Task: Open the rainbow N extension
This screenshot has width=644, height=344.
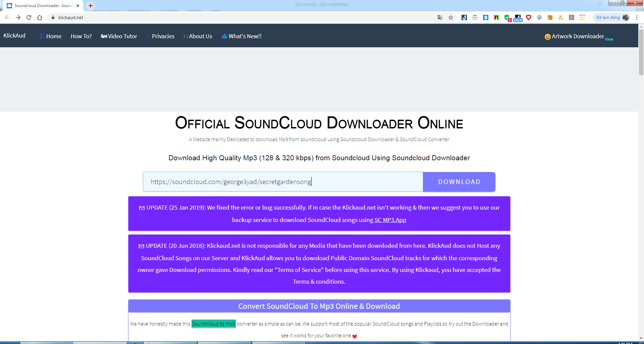Action: pyautogui.click(x=496, y=17)
